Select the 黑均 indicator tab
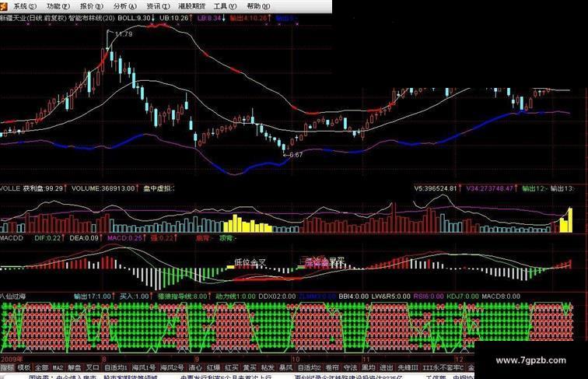This screenshot has width=588, height=379. tap(368, 368)
